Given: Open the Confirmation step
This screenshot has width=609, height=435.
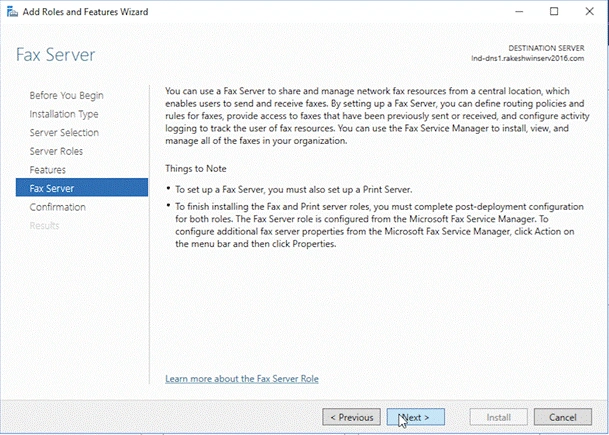Looking at the screenshot, I should (57, 207).
